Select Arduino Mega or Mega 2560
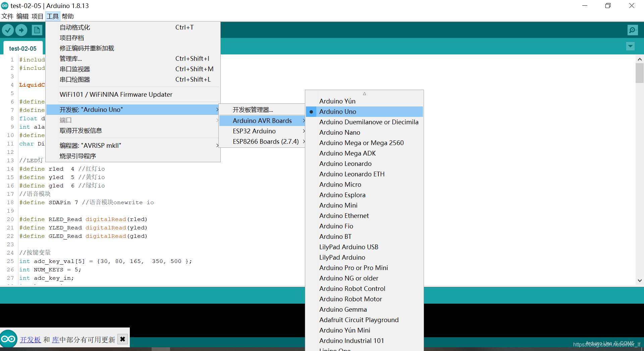Screen dimensions: 644x351 364,143
